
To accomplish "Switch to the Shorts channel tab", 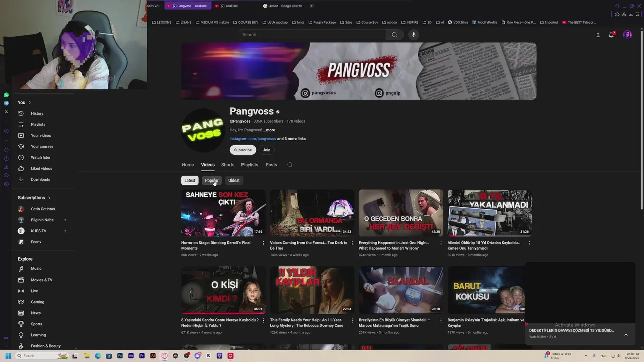I will pyautogui.click(x=228, y=165).
